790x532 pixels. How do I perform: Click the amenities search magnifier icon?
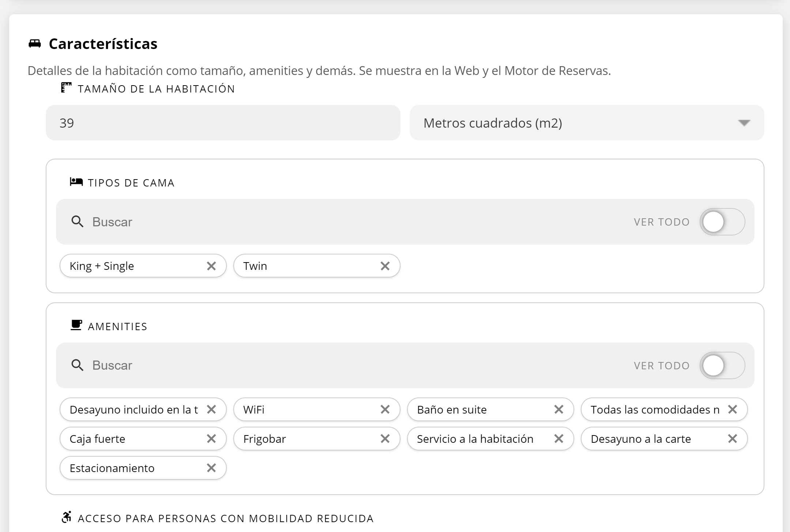click(77, 365)
